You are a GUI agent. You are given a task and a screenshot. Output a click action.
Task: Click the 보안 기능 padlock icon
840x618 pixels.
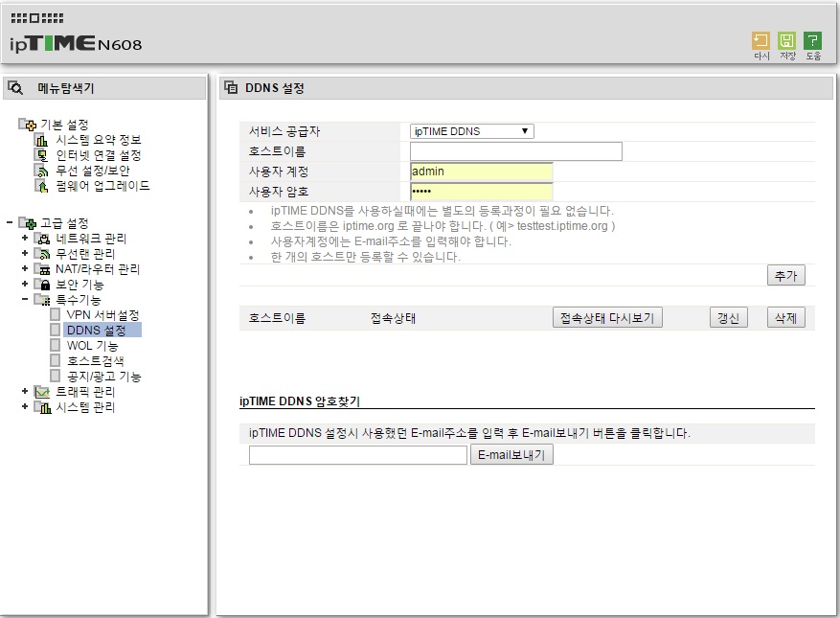point(42,284)
